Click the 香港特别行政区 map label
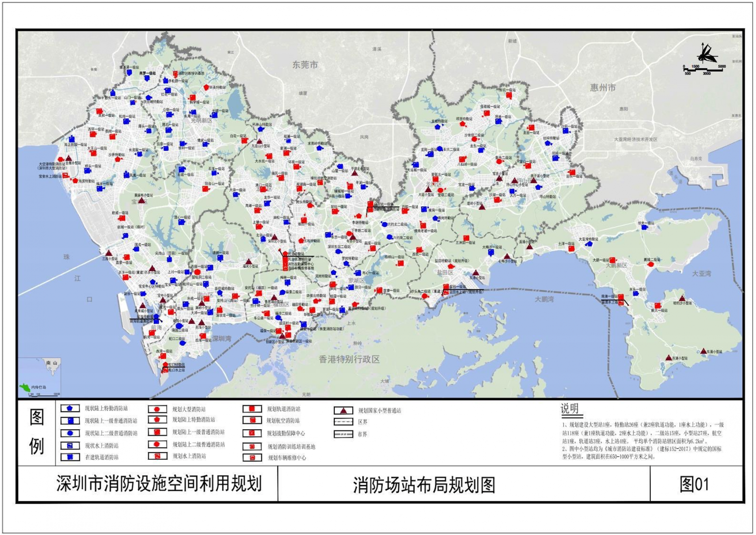 coord(349,359)
